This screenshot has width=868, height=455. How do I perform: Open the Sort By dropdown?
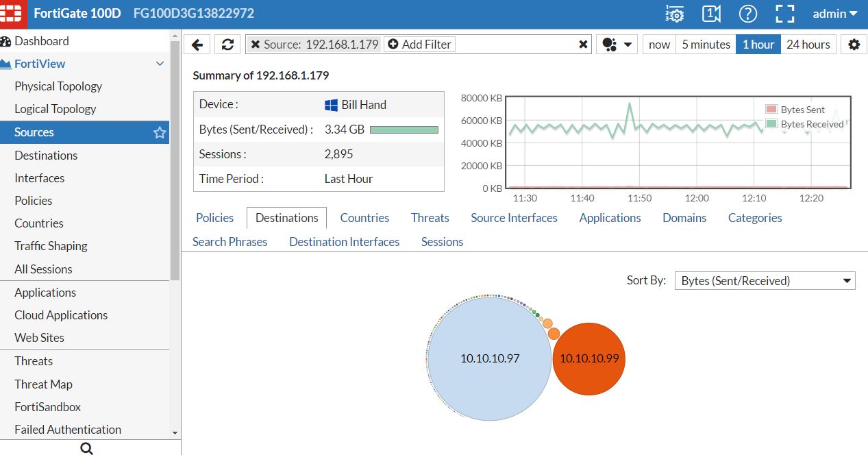pyautogui.click(x=765, y=281)
